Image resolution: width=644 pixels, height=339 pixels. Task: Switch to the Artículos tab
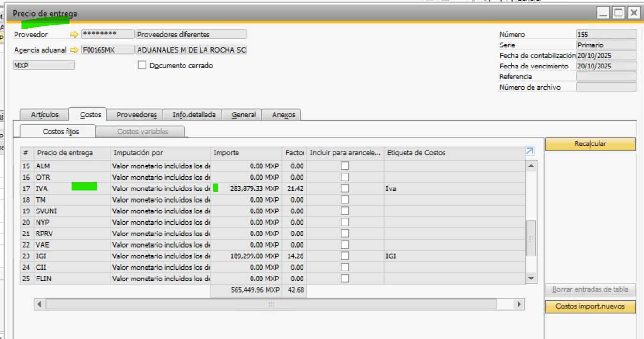[x=44, y=115]
